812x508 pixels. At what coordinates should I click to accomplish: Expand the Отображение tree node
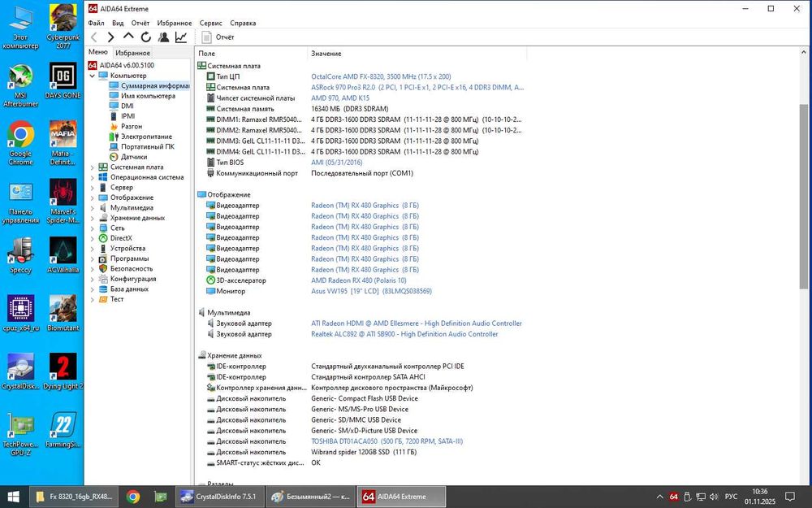(93, 198)
